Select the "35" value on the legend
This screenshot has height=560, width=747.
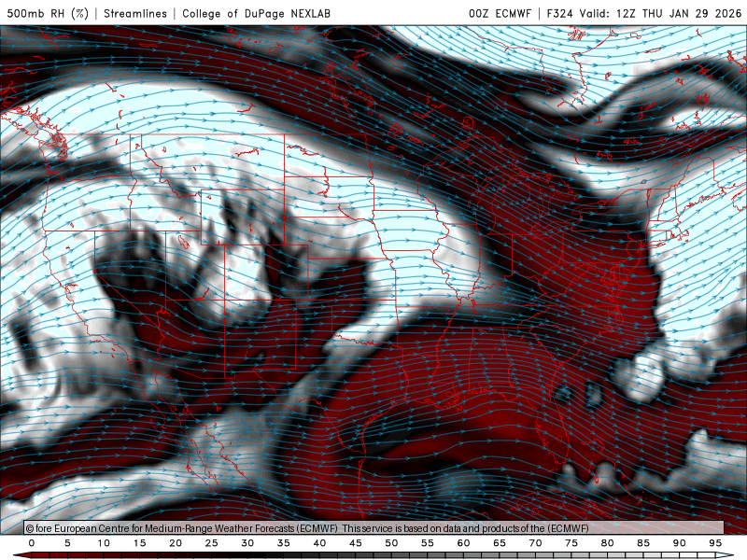point(284,543)
